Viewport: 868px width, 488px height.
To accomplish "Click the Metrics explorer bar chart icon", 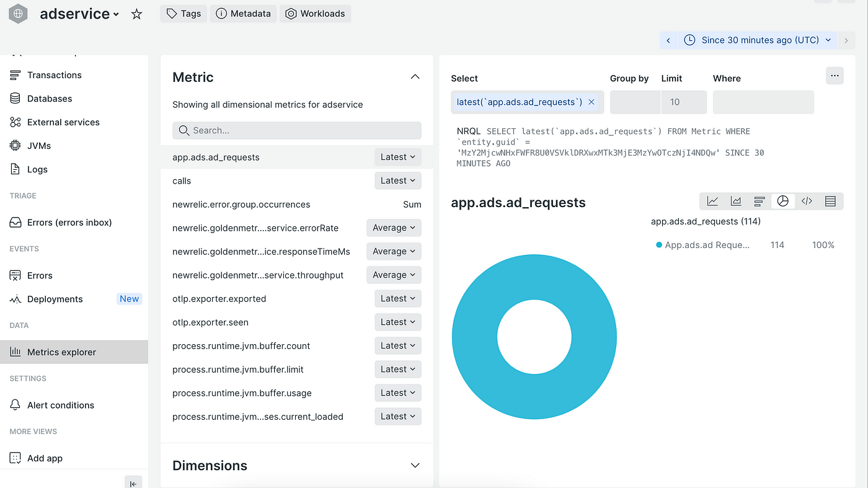I will point(15,352).
